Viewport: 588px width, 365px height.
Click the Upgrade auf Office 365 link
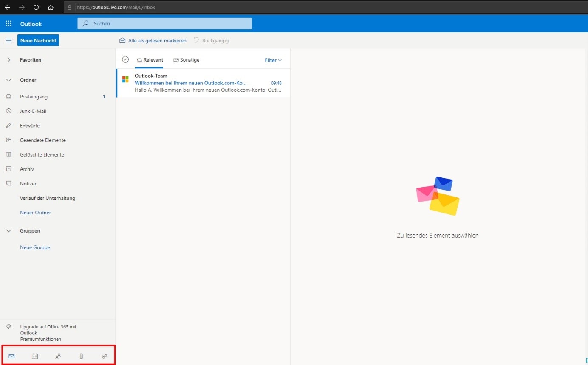pyautogui.click(x=48, y=333)
